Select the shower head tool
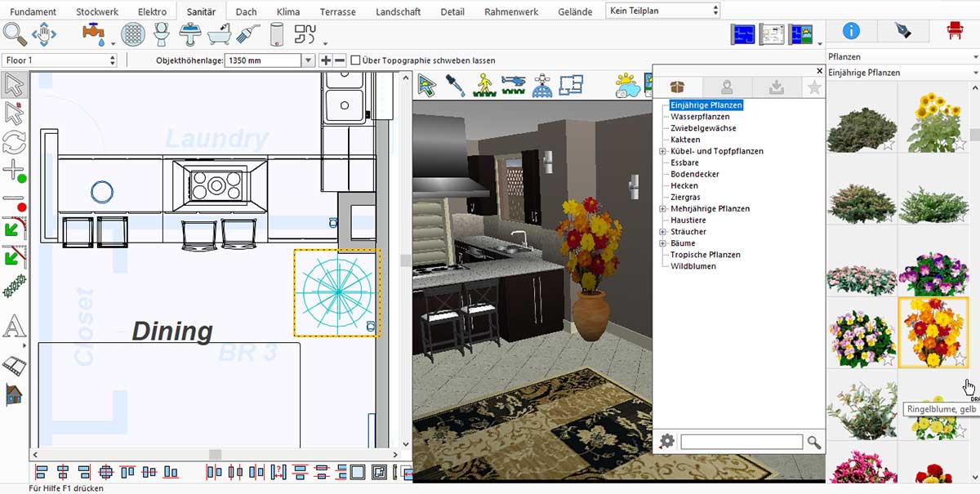 (247, 34)
